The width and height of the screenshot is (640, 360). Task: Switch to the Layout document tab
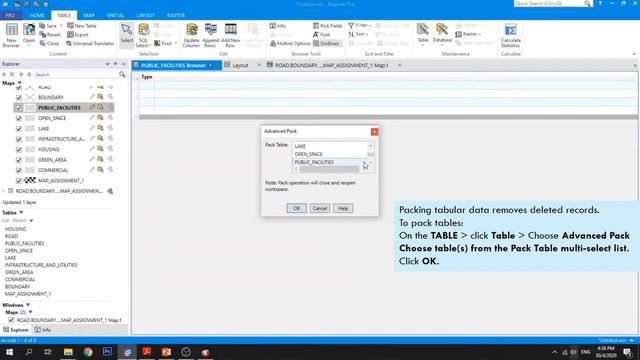(x=240, y=65)
